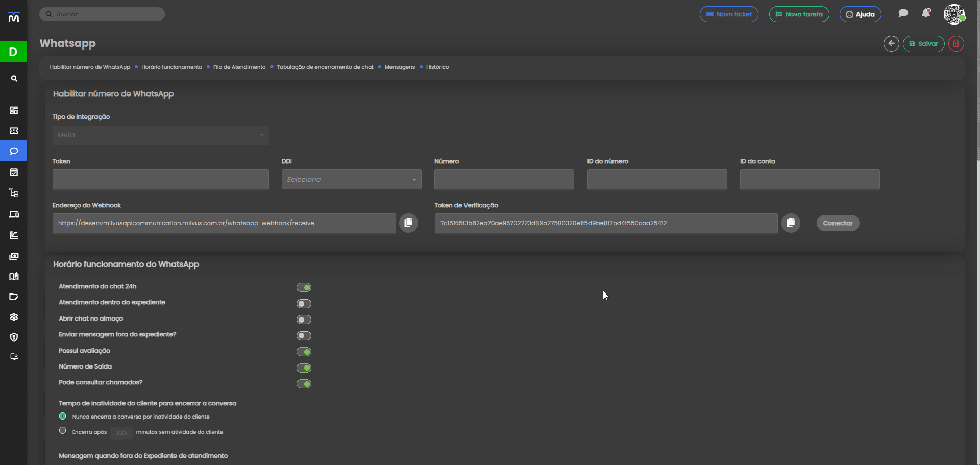Screen dimensions: 980x465
Task: Click the minutes XXX input box
Action: (121, 433)
